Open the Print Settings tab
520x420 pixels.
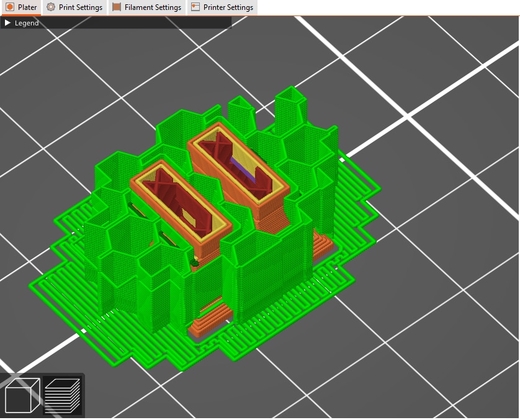point(74,7)
